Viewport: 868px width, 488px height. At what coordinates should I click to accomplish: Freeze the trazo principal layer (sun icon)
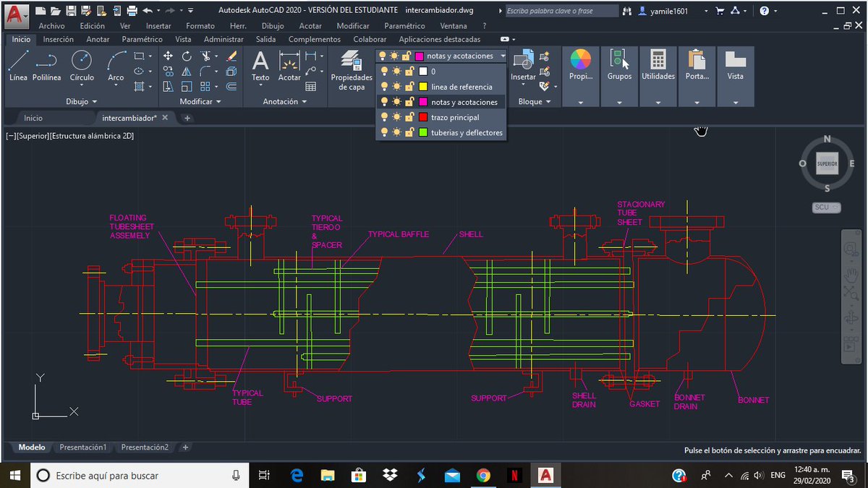pyautogui.click(x=396, y=117)
